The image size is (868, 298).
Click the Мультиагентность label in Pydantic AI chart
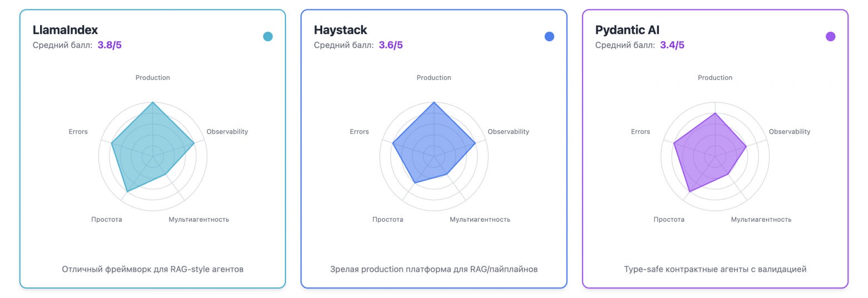tap(761, 219)
